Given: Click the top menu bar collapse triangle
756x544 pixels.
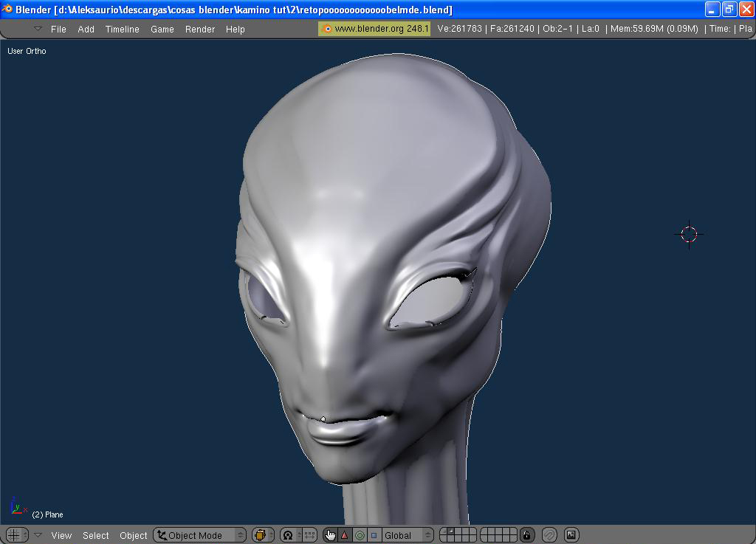Looking at the screenshot, I should click(x=38, y=29).
